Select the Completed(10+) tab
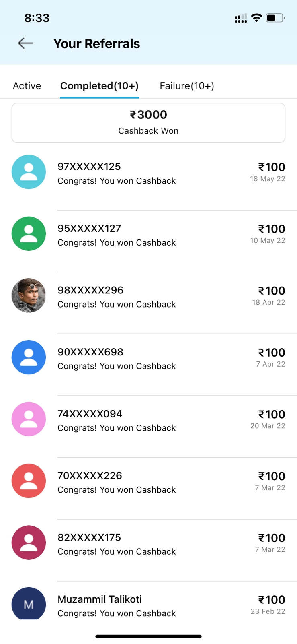 click(99, 86)
